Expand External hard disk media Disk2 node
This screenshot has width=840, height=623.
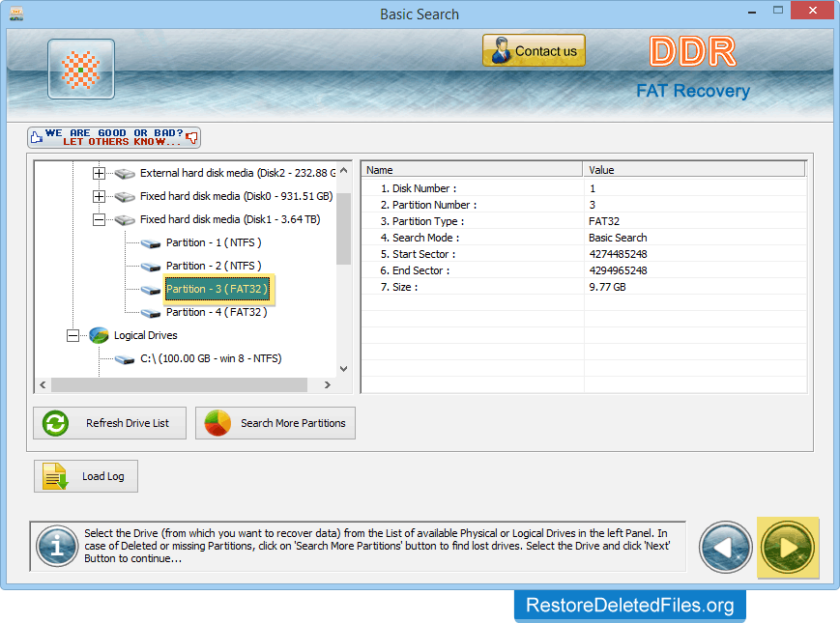tap(99, 174)
